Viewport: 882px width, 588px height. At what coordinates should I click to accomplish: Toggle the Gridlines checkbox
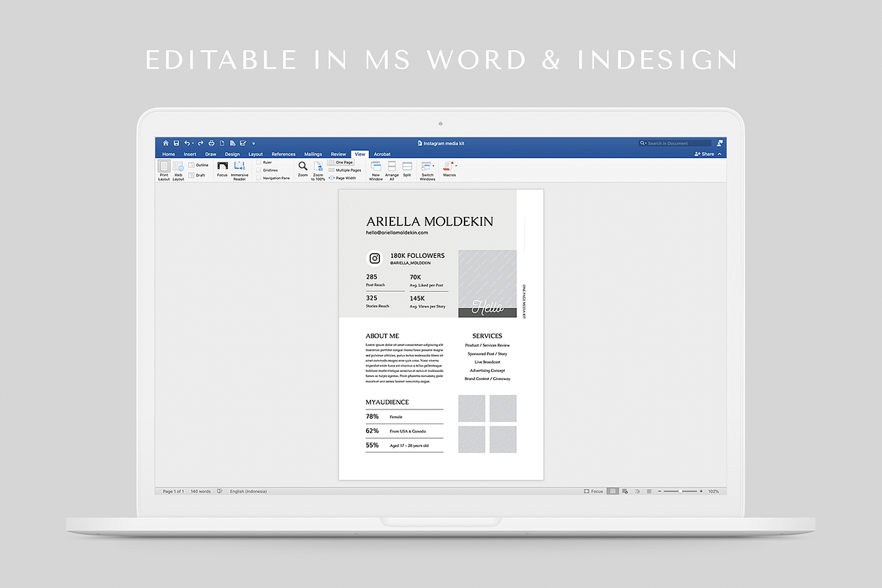258,170
